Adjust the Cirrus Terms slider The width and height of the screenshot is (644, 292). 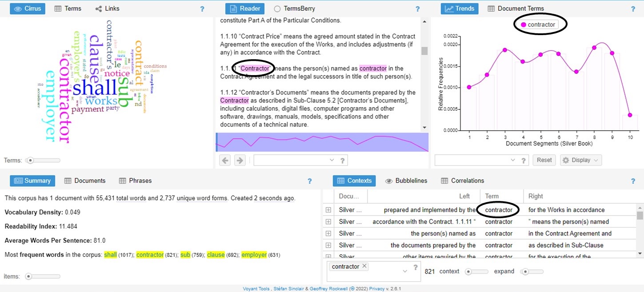(29, 160)
